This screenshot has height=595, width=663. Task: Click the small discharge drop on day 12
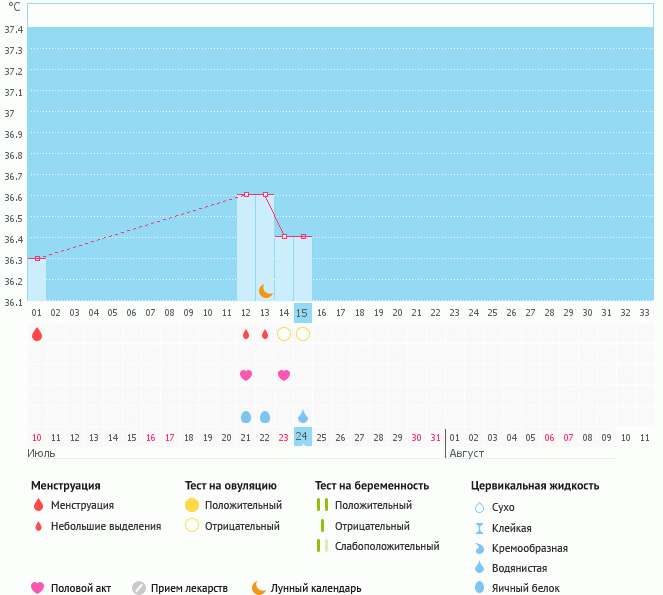pyautogui.click(x=246, y=334)
